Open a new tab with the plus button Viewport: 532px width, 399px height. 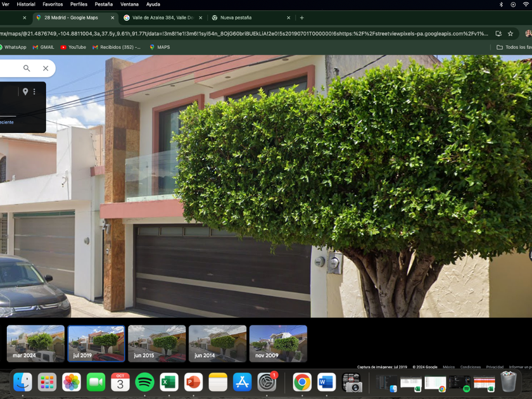coord(302,18)
